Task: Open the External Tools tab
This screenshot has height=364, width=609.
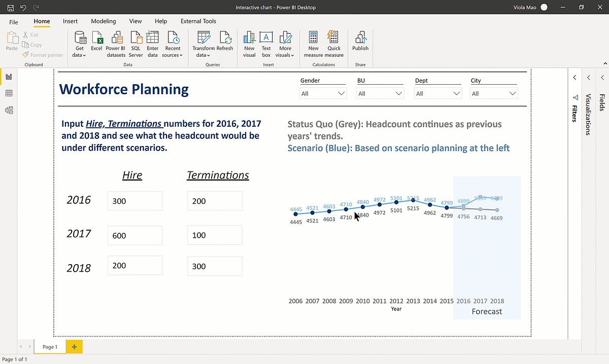Action: tap(198, 21)
